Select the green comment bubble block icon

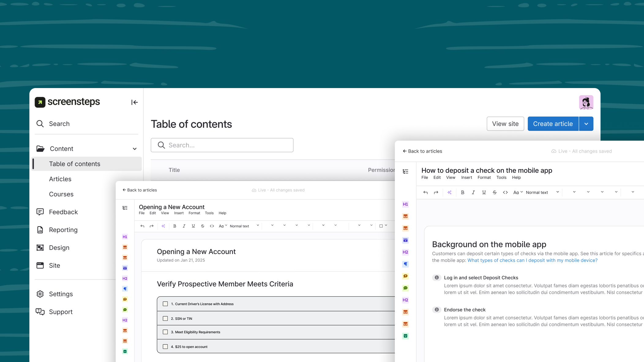(406, 288)
